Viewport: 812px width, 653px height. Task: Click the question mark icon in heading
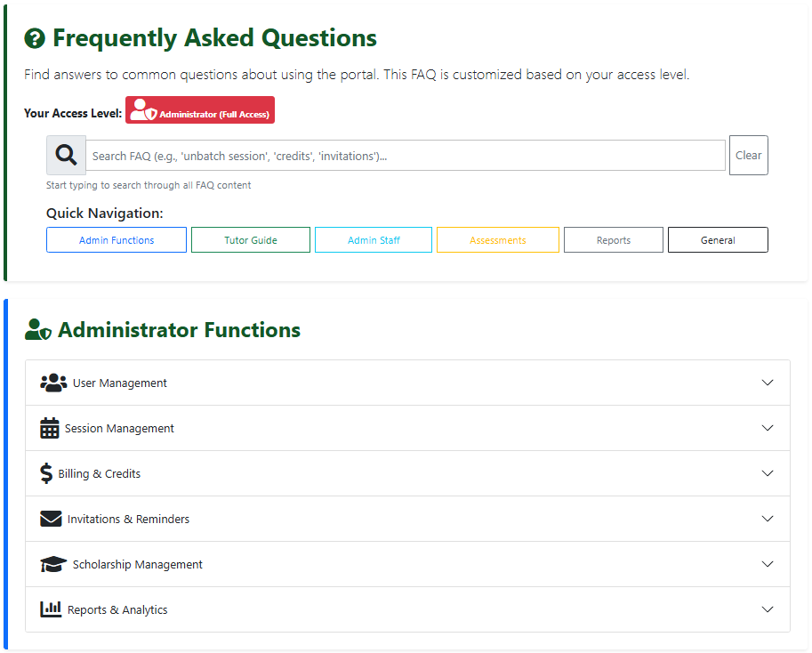point(35,38)
